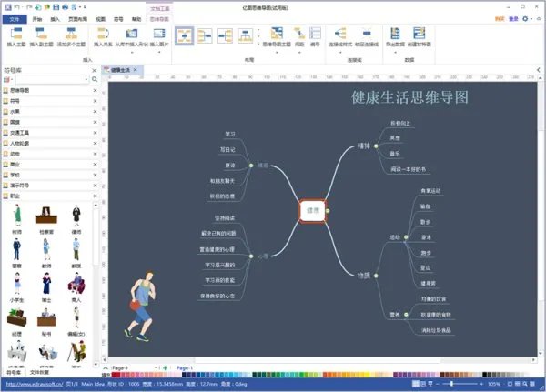Click the basketball player clipart on canvas

tap(141, 307)
